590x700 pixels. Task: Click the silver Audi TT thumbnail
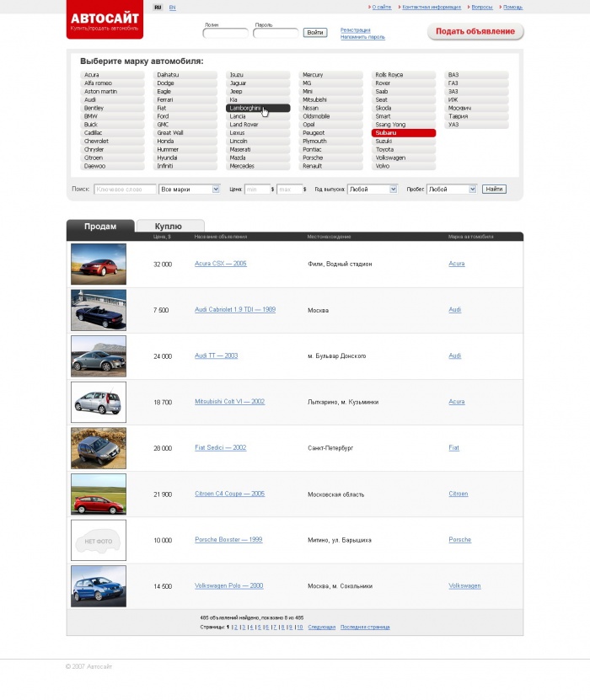(99, 356)
